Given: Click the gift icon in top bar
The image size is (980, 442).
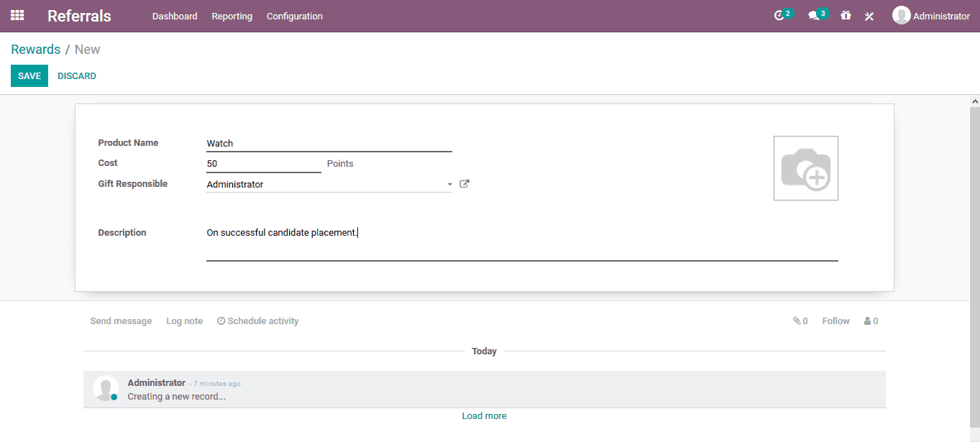Looking at the screenshot, I should coord(846,16).
